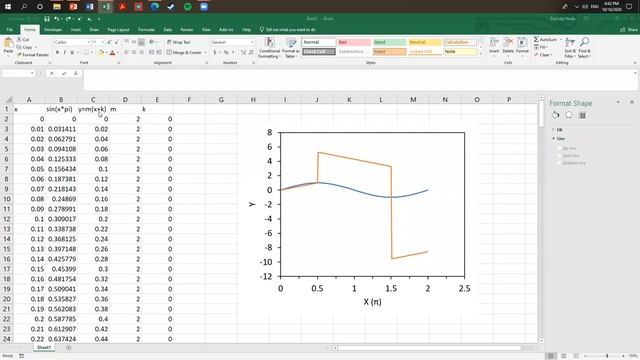Open Fill & Line tab in Format Shape
The height and width of the screenshot is (360, 640).
(556, 116)
